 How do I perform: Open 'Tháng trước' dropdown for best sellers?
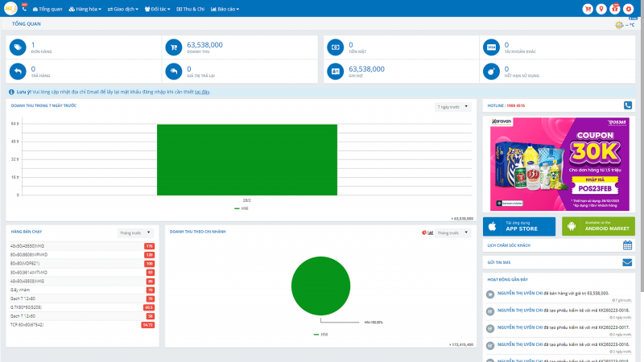pyautogui.click(x=135, y=232)
